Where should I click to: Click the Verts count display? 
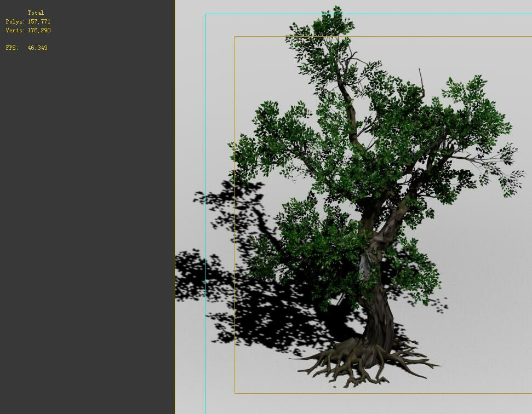coord(26,31)
